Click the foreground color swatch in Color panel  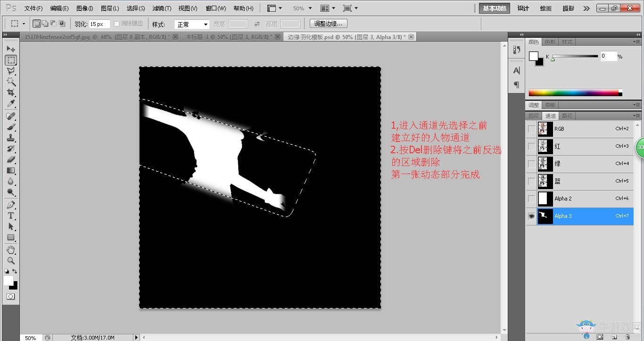point(533,56)
